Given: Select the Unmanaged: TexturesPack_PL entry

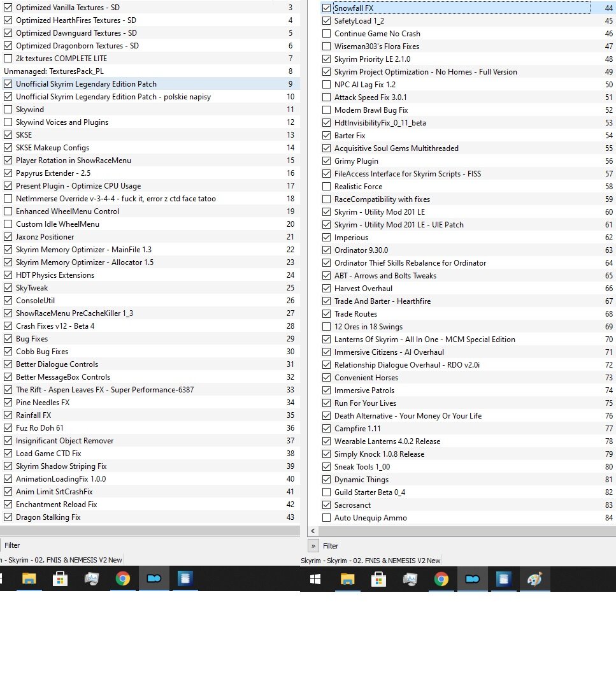Looking at the screenshot, I should coord(150,71).
